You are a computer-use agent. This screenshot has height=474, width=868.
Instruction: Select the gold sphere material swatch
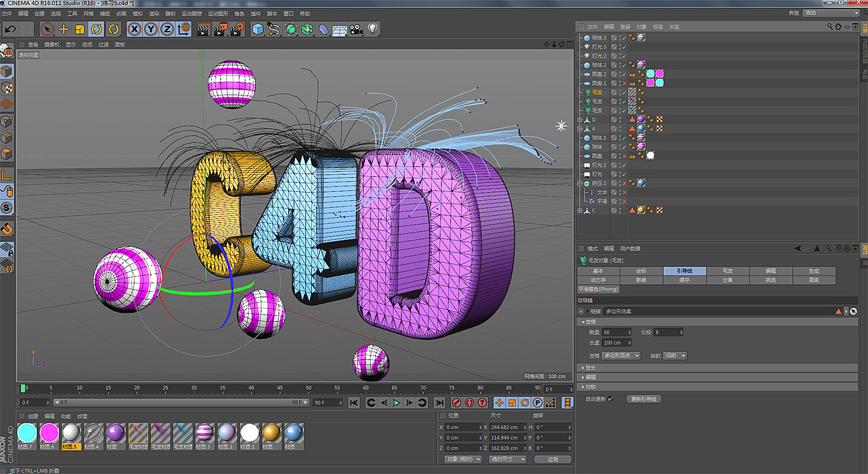(271, 435)
